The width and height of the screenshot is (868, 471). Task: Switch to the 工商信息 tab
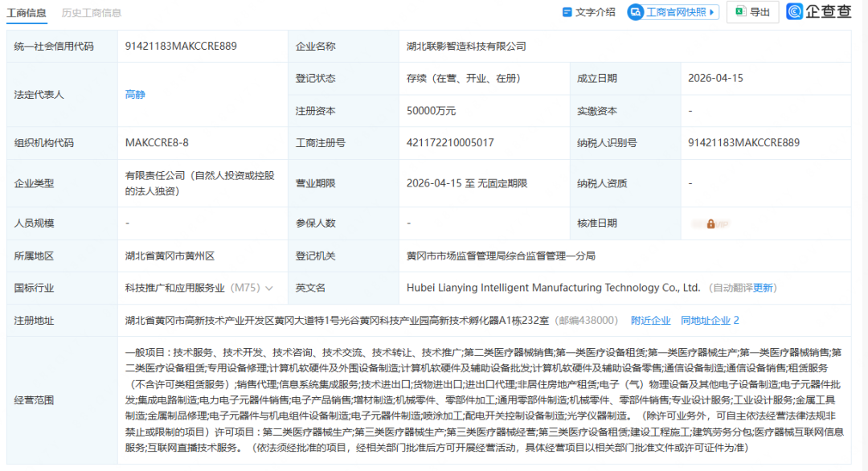27,13
